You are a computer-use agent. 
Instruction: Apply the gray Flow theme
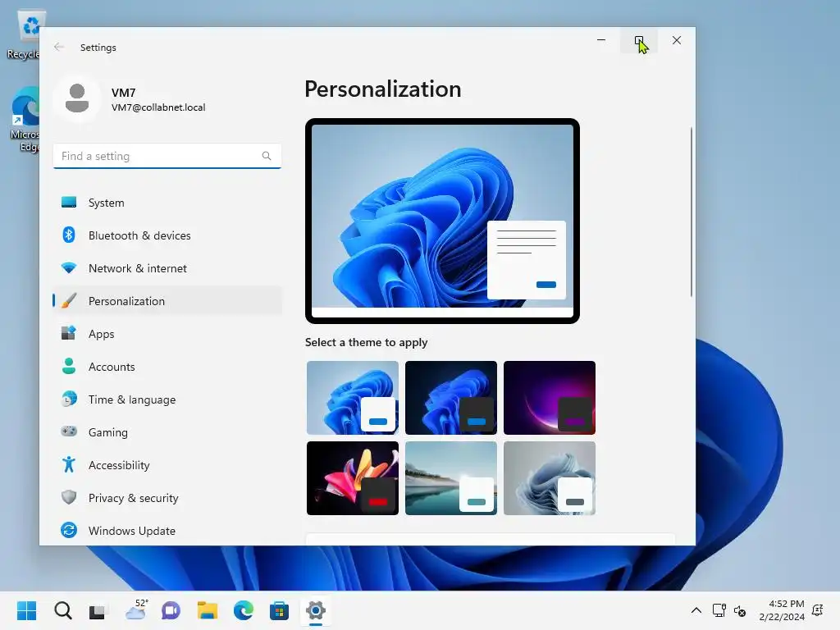coord(550,478)
